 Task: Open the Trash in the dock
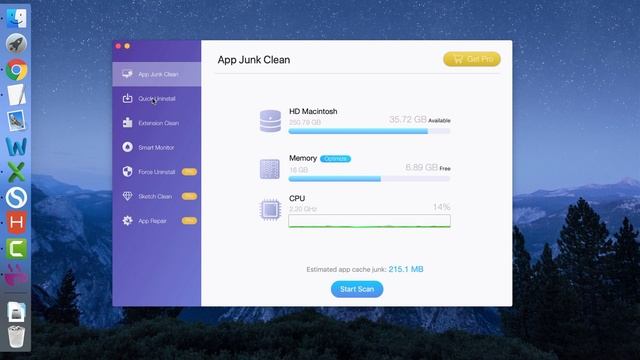(x=16, y=337)
